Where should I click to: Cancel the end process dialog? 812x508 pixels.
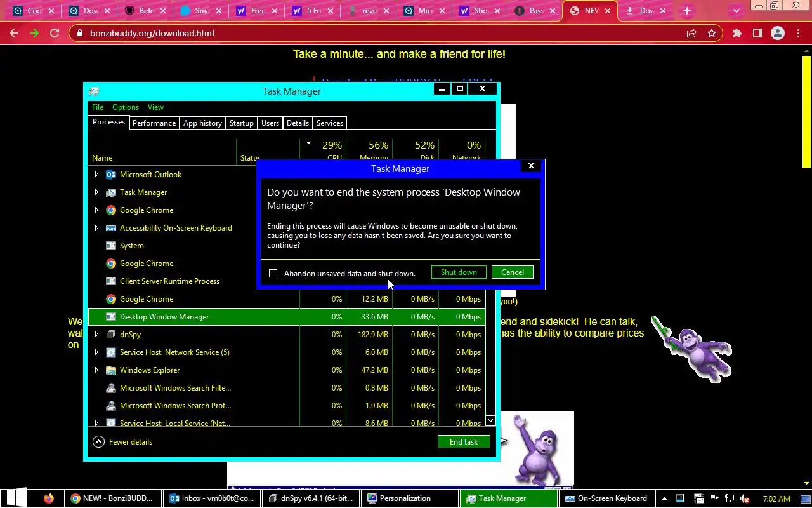[513, 272]
